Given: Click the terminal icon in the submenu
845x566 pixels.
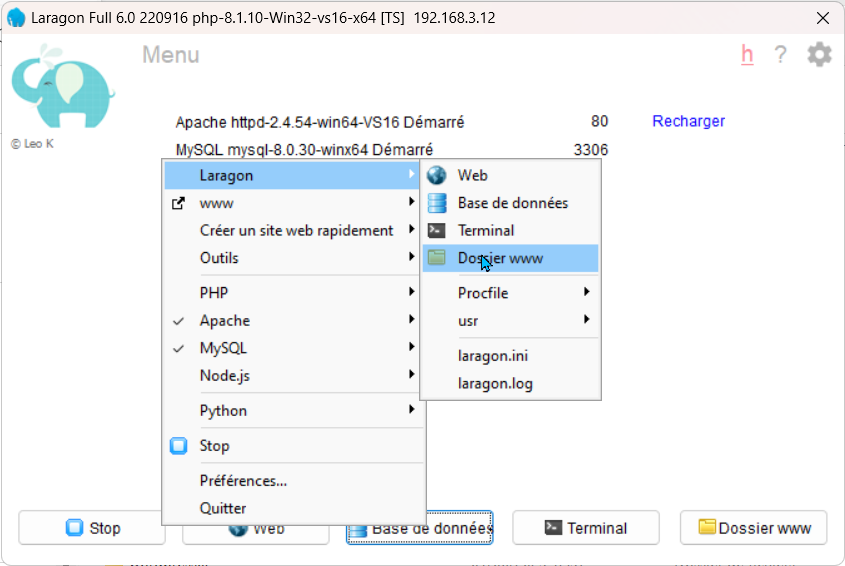Looking at the screenshot, I should [436, 230].
